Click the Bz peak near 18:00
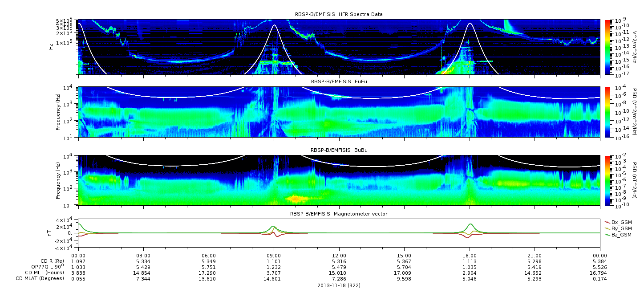 point(470,224)
